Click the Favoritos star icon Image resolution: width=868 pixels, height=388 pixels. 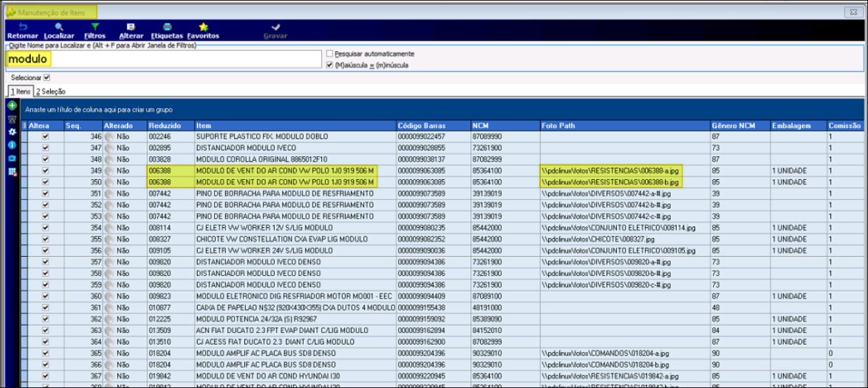203,27
